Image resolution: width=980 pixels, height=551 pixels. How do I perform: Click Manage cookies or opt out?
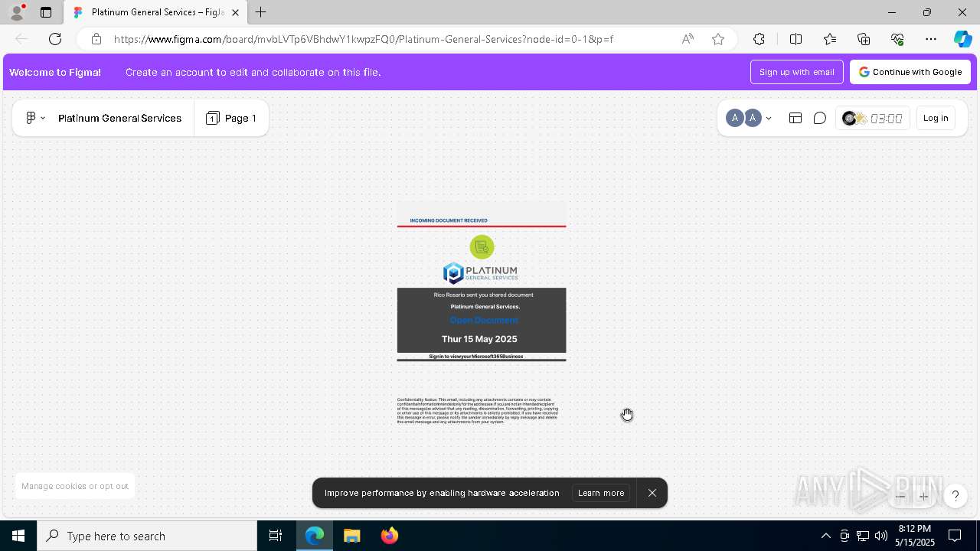75,486
